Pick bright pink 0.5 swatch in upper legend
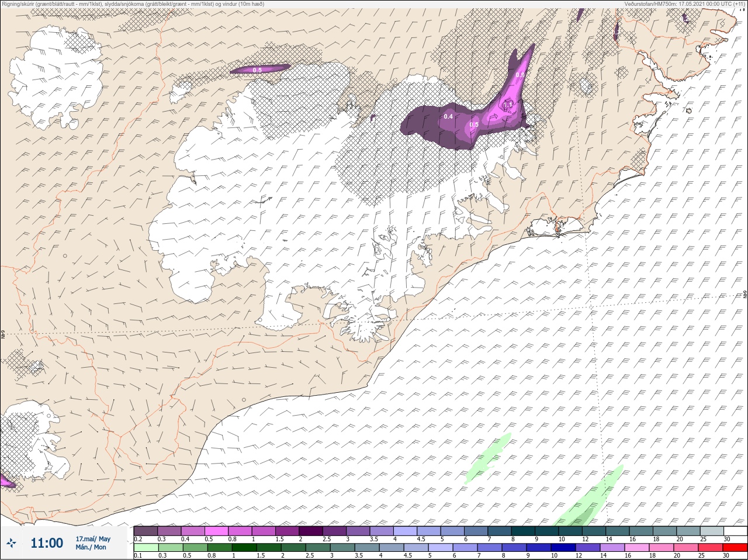 tap(217, 531)
